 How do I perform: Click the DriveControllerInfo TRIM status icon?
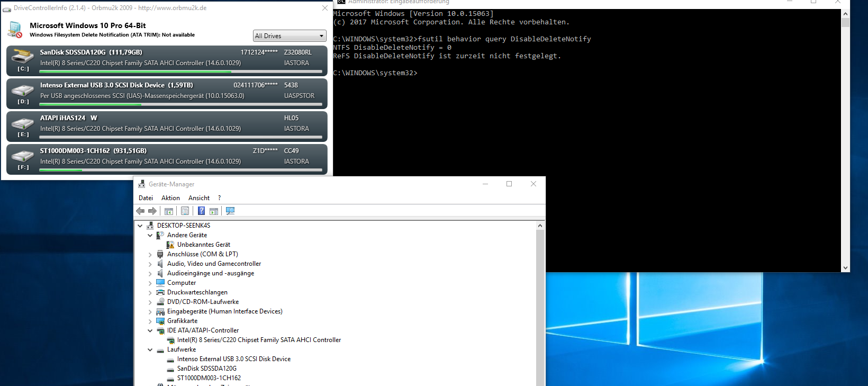tap(15, 30)
